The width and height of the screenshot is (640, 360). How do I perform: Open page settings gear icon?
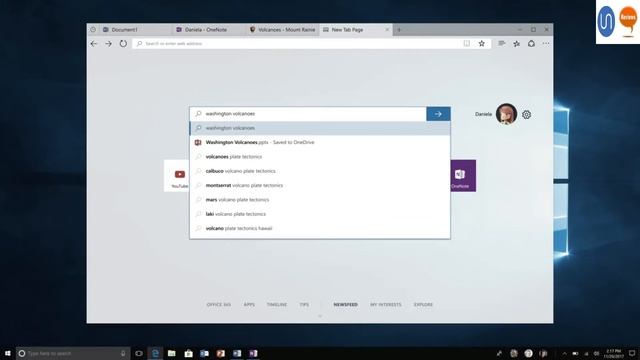pyautogui.click(x=527, y=115)
